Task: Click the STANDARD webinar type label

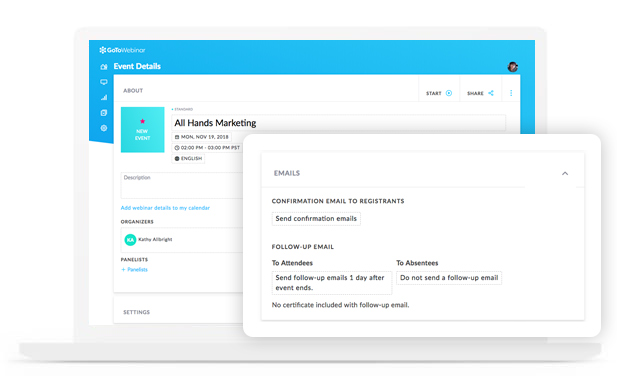Action: [182, 109]
